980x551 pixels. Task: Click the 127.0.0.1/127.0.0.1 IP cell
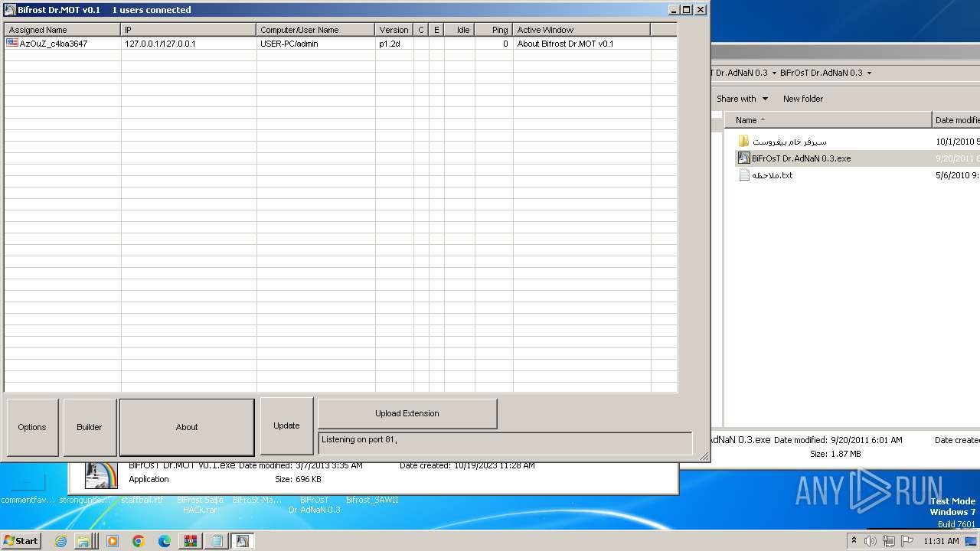(160, 44)
